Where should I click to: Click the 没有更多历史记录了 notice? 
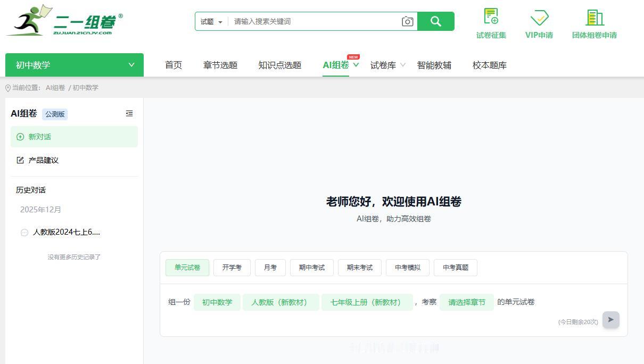[74, 257]
